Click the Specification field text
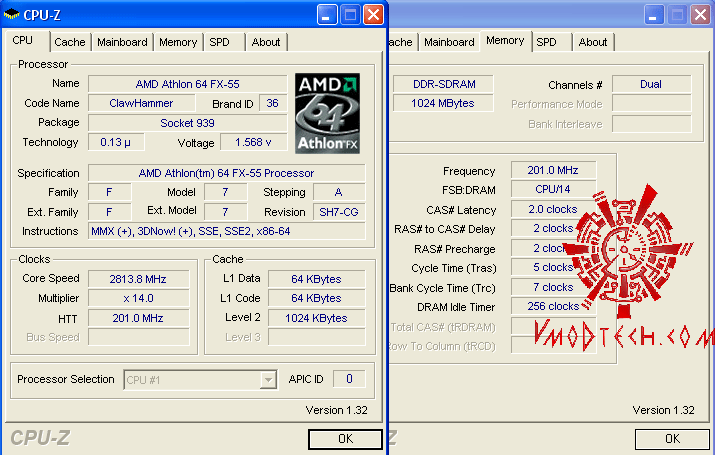715x455 pixels. (227, 173)
